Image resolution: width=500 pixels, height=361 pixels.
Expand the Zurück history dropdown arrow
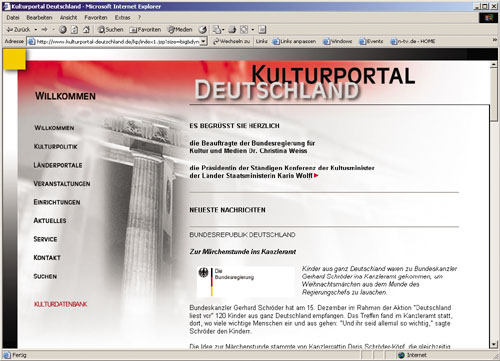(x=36, y=30)
